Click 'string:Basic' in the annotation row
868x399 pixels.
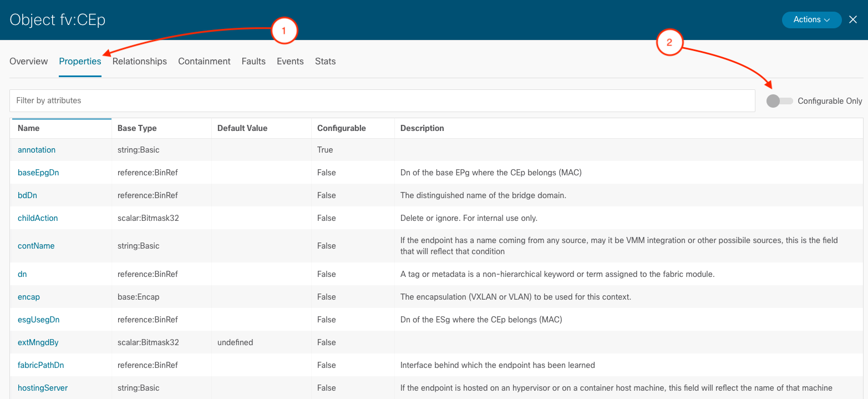pyautogui.click(x=139, y=150)
